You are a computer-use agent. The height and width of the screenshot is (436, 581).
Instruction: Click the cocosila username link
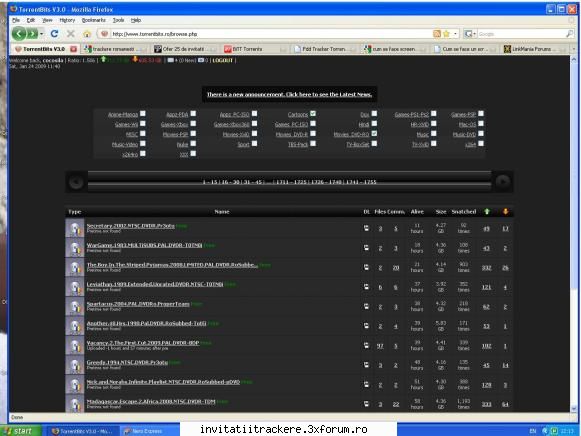[x=53, y=60]
